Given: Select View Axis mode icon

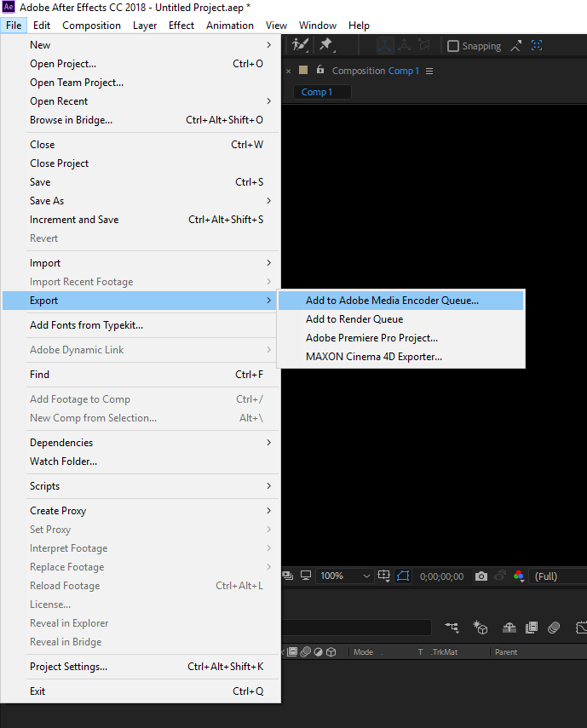Looking at the screenshot, I should click(x=423, y=45).
